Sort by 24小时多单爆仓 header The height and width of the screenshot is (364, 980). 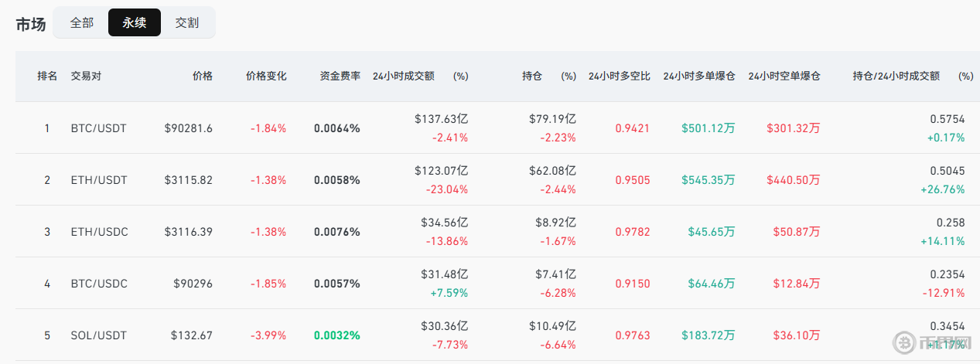(x=698, y=77)
